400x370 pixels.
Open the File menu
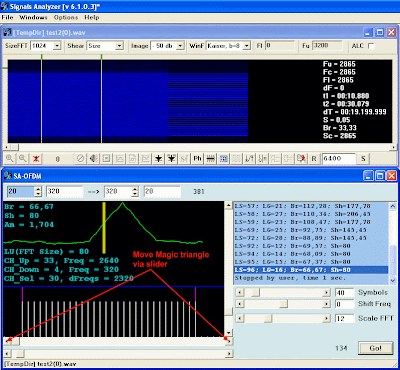[x=7, y=17]
